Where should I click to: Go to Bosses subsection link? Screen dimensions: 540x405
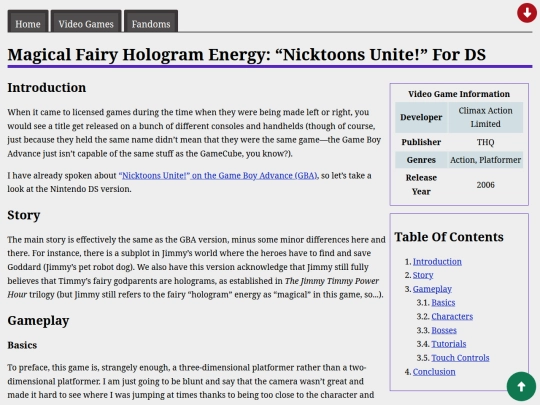444,330
